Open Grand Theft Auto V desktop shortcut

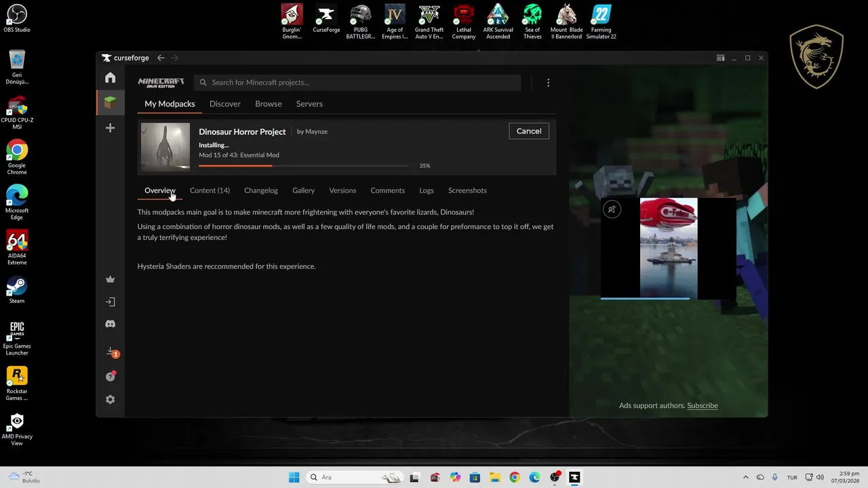point(429,22)
